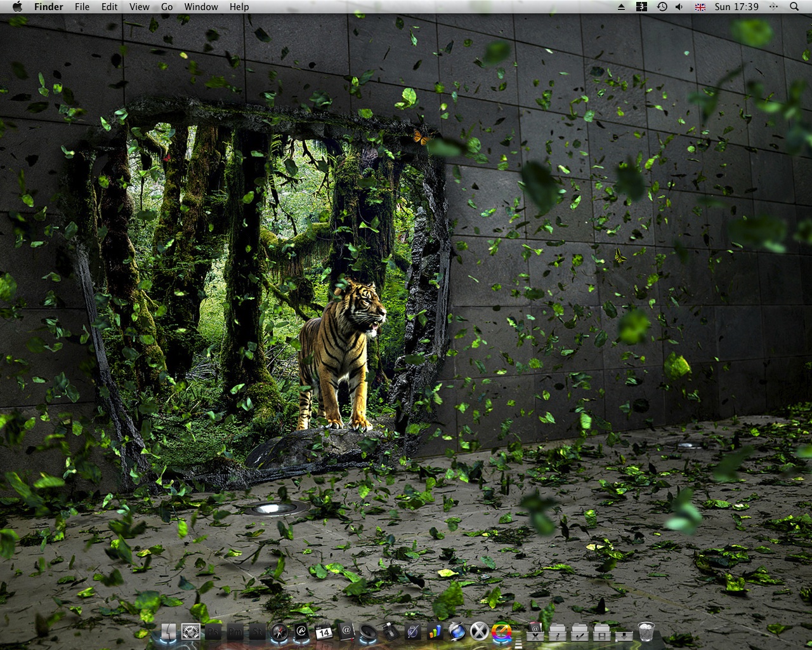Open the Finder application menu

click(49, 6)
